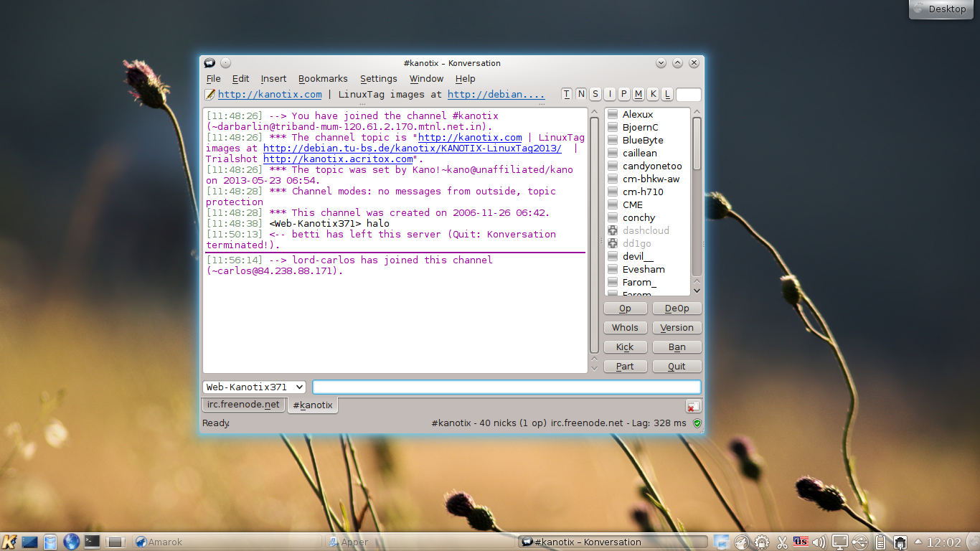
Task: Click the display monitor tray icon
Action: tap(839, 542)
